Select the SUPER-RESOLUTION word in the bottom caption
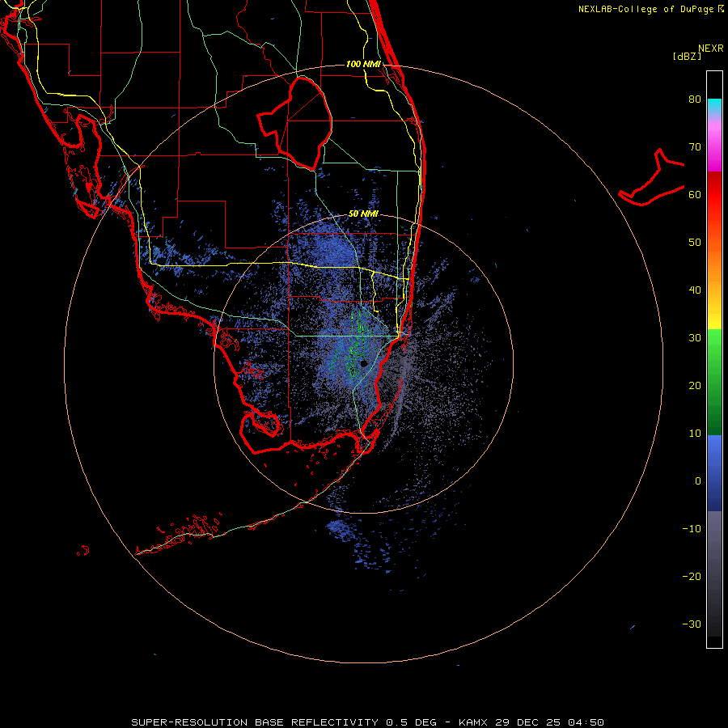728x728 pixels. pyautogui.click(x=189, y=722)
